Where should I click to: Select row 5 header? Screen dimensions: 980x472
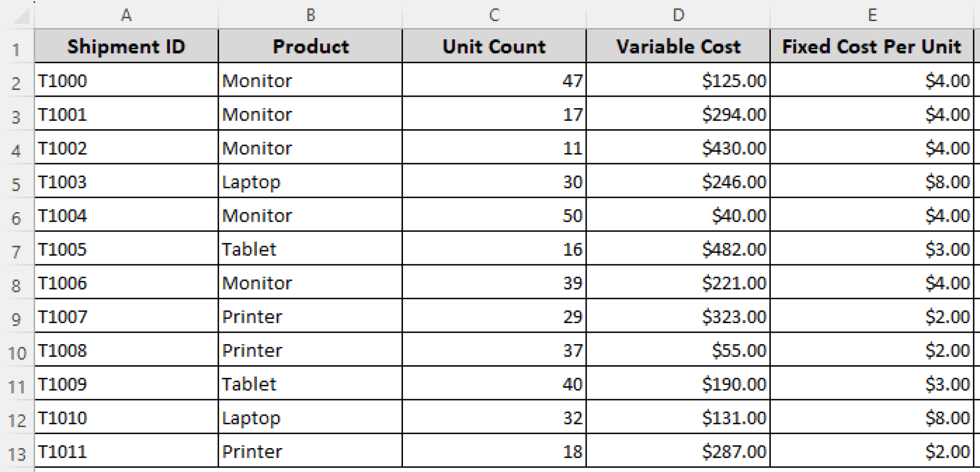click(16, 182)
